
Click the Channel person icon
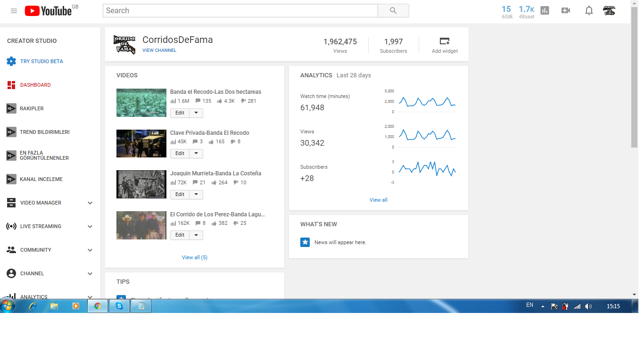tap(11, 273)
